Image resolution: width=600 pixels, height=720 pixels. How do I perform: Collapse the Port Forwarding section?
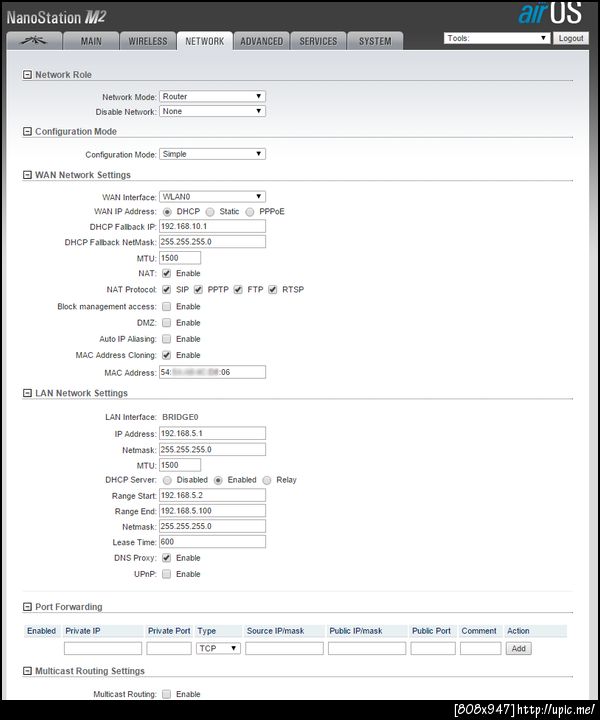point(27,607)
